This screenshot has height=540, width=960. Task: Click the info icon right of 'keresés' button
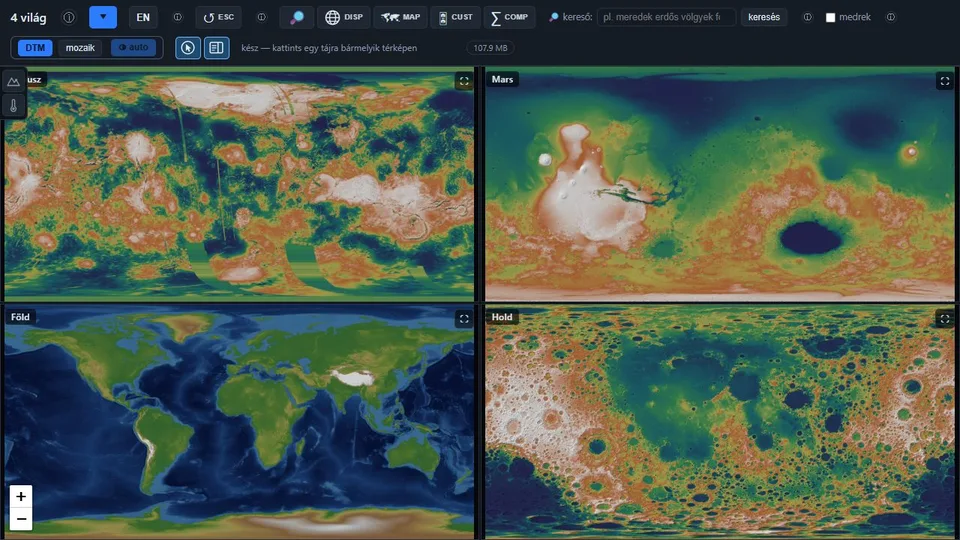[x=808, y=17]
